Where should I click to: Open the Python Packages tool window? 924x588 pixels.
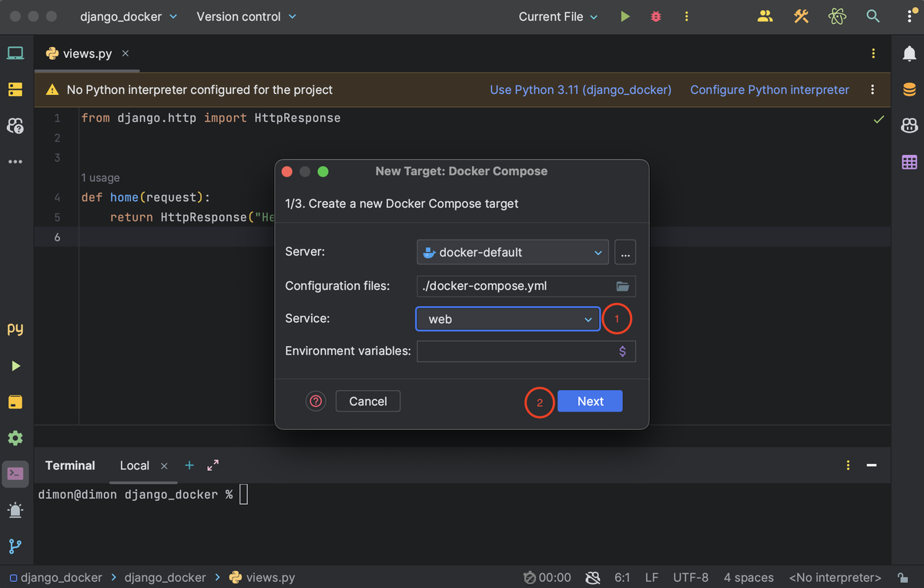coord(15,402)
